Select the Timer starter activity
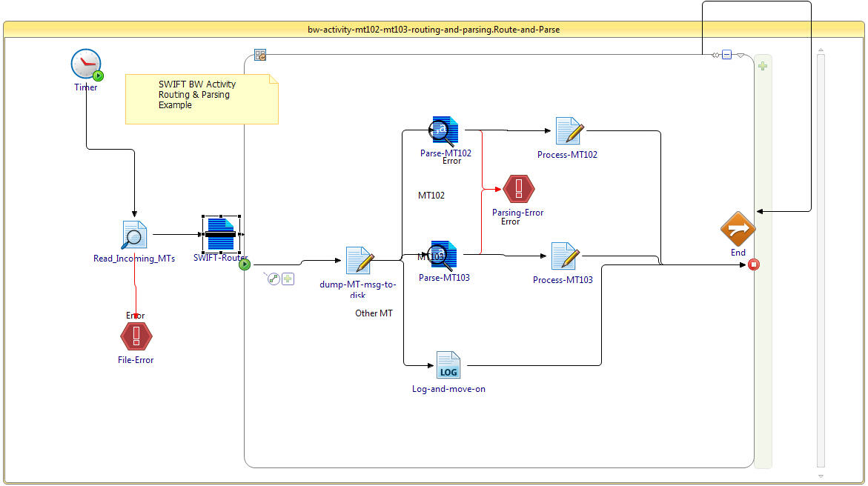The height and width of the screenshot is (486, 868). (86, 64)
